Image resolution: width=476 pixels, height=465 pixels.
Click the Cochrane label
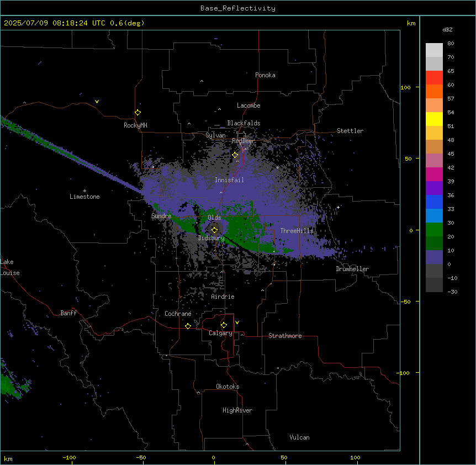[178, 314]
